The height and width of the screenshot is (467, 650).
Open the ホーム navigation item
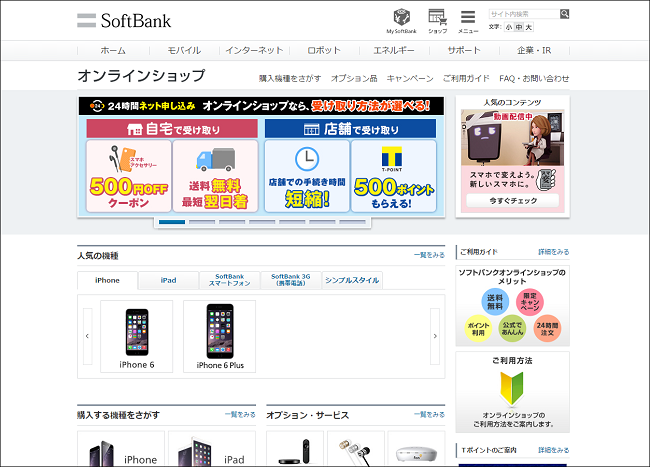pyautogui.click(x=113, y=51)
